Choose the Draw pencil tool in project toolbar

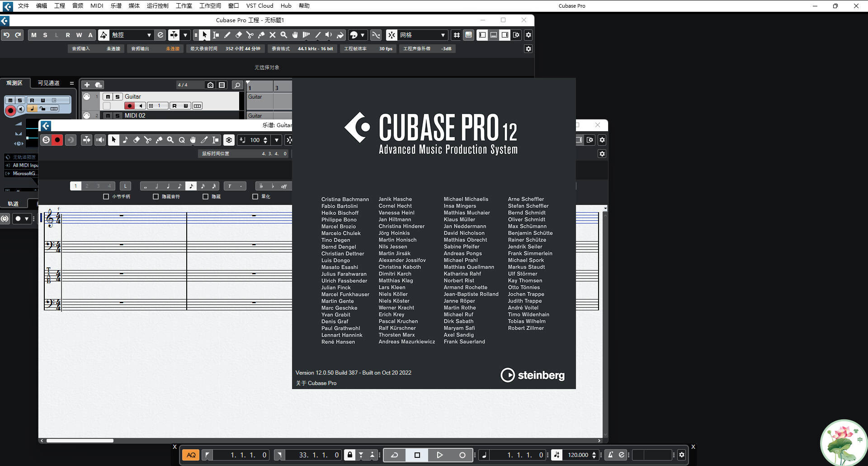(227, 35)
